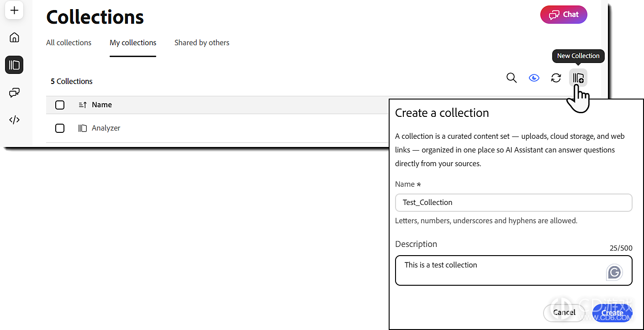Click the Name input field with Test_Collection
The height and width of the screenshot is (330, 644).
[513, 203]
